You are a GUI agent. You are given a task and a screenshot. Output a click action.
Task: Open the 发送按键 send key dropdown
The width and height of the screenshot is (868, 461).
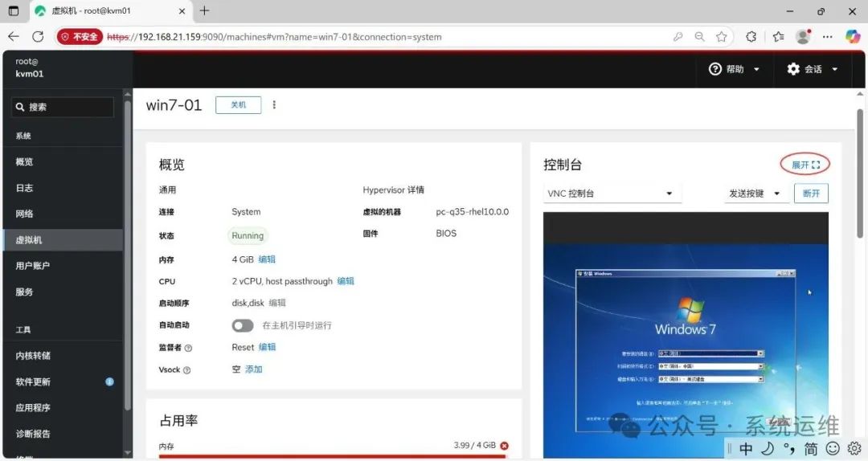(x=756, y=193)
